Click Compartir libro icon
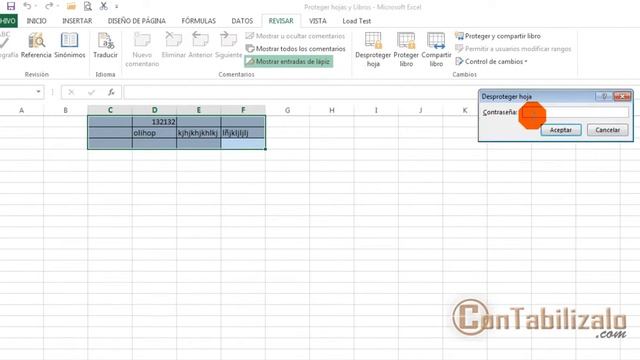 coord(436,49)
